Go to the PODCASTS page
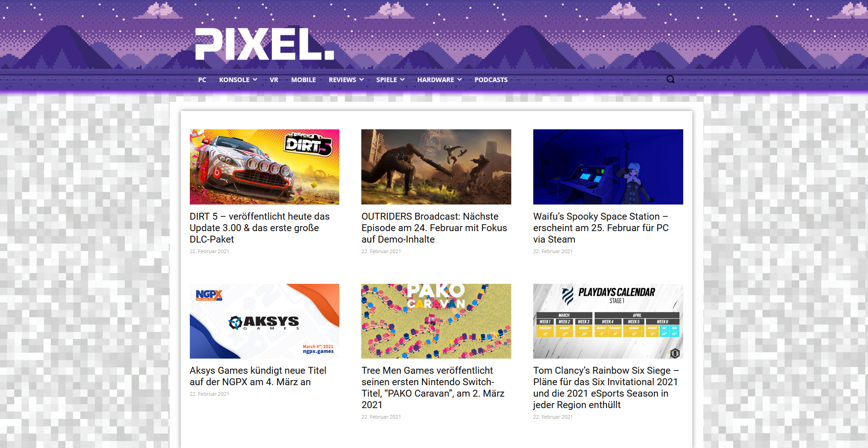The width and height of the screenshot is (868, 448). [491, 80]
